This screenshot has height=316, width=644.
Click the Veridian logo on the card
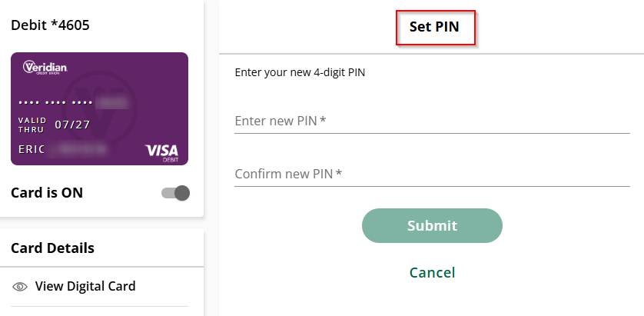click(x=45, y=68)
